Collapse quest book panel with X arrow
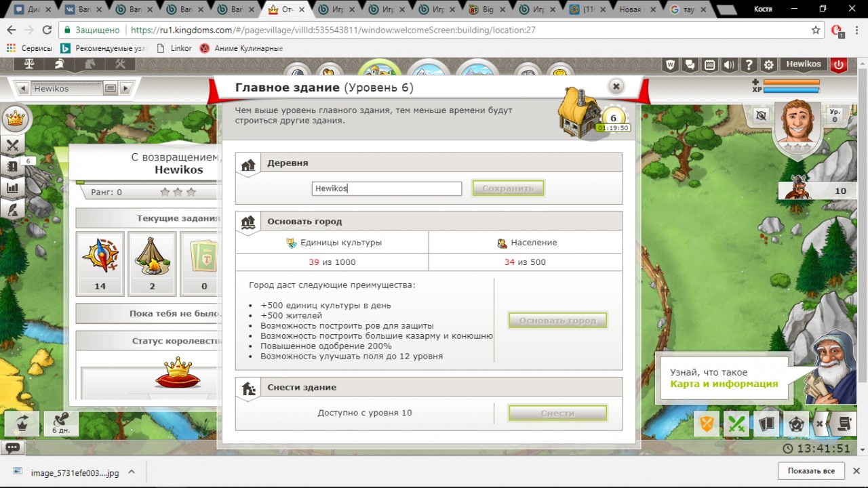Viewport: 868px width, 488px height. (820, 424)
